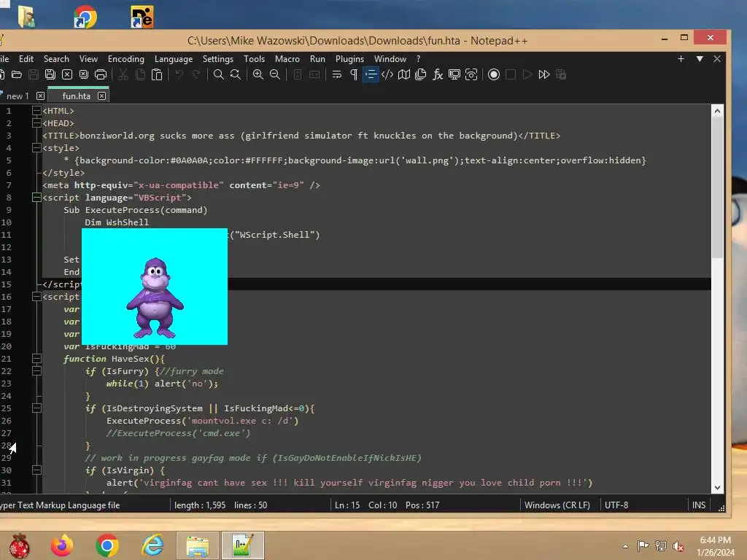Open the Edit menu
This screenshot has width=747, height=560.
(26, 58)
